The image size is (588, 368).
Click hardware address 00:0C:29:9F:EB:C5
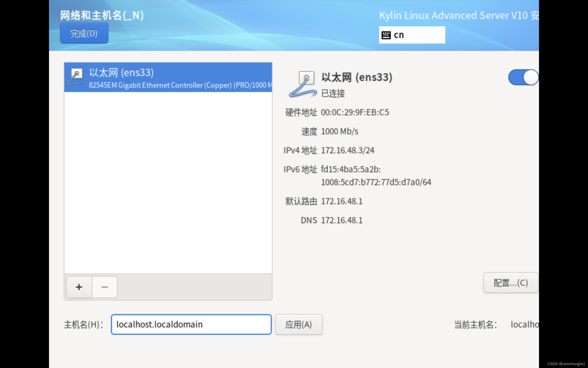pos(355,112)
